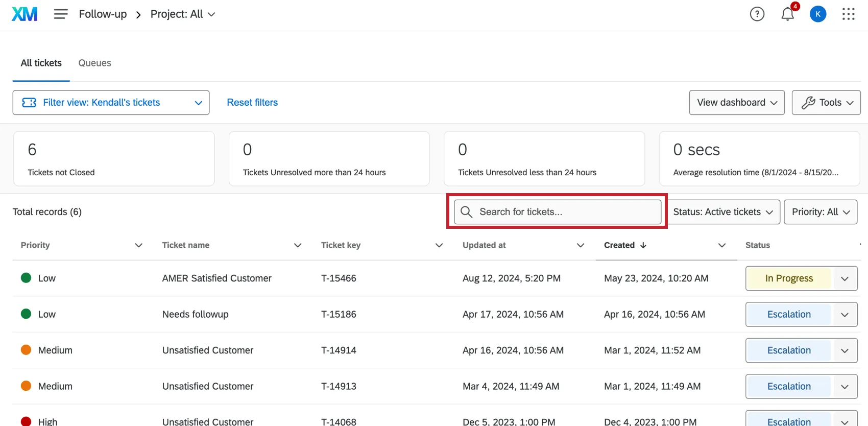Open the user account avatar K

[x=817, y=14]
